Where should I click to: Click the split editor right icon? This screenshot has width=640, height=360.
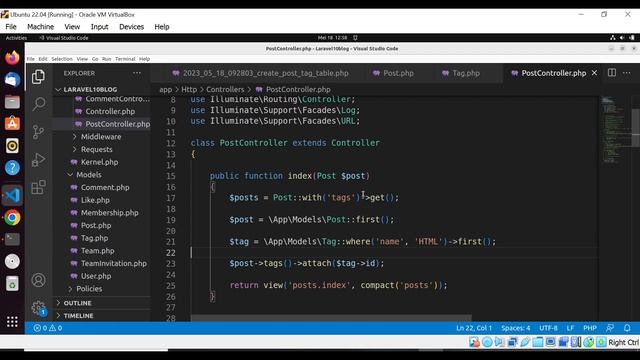coord(611,73)
